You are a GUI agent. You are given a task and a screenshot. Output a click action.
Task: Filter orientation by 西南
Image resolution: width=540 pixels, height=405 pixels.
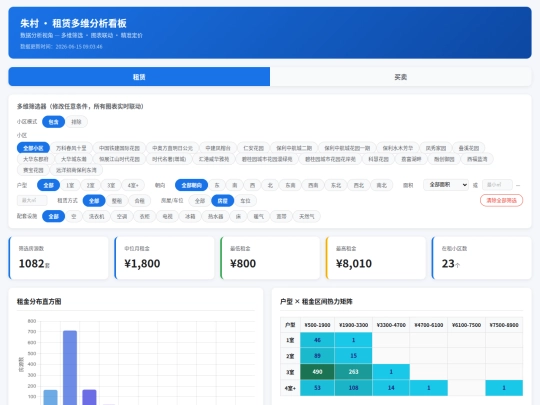[313, 185]
